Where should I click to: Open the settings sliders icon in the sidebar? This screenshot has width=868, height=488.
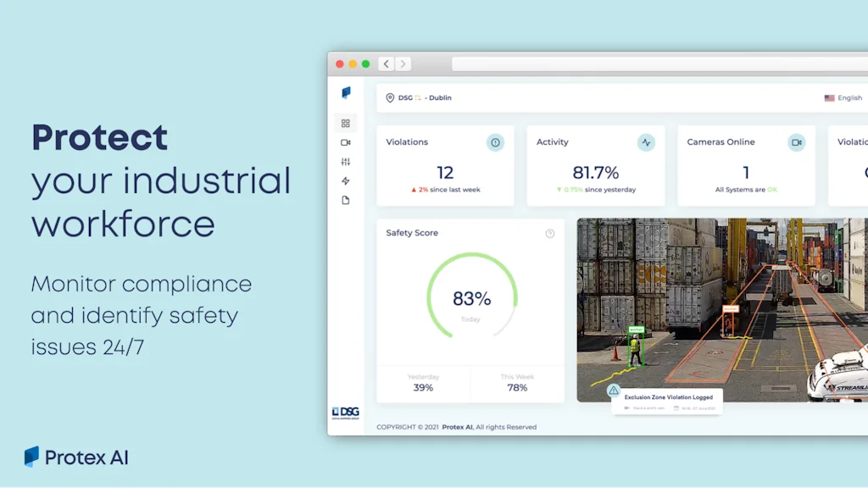click(346, 162)
